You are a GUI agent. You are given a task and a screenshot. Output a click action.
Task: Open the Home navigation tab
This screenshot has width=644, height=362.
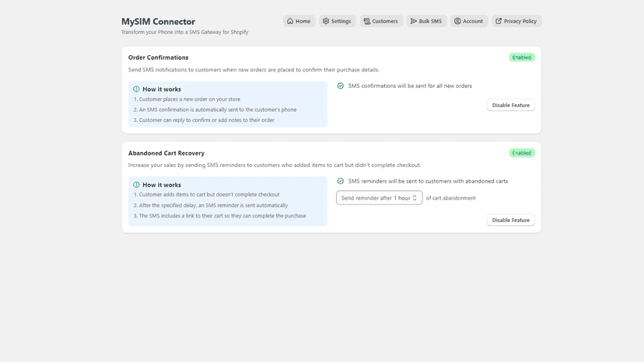(x=299, y=21)
